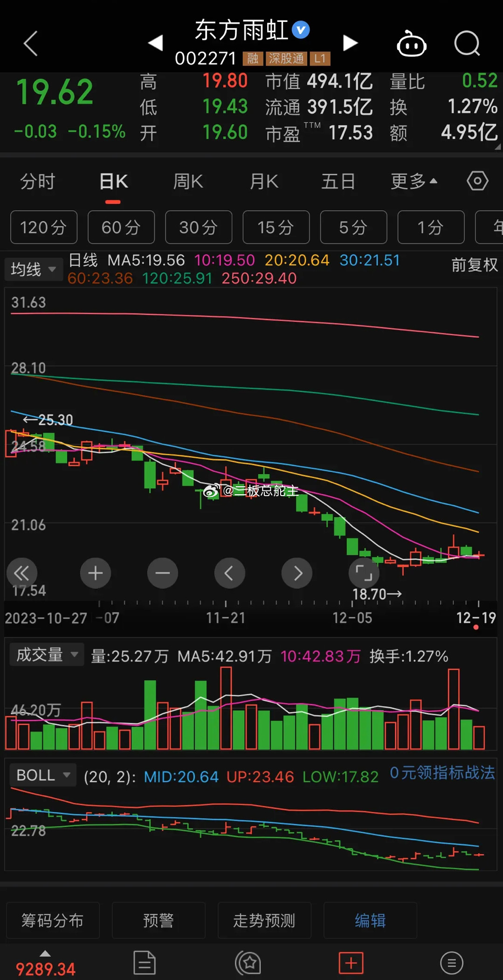Tap the MA5:19.56 label
The height and width of the screenshot is (980, 503).
click(146, 260)
